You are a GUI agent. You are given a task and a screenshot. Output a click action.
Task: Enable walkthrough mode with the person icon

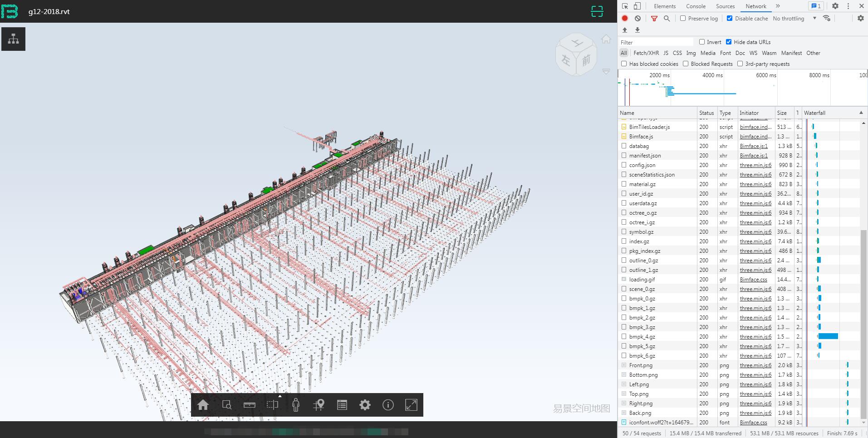click(296, 404)
